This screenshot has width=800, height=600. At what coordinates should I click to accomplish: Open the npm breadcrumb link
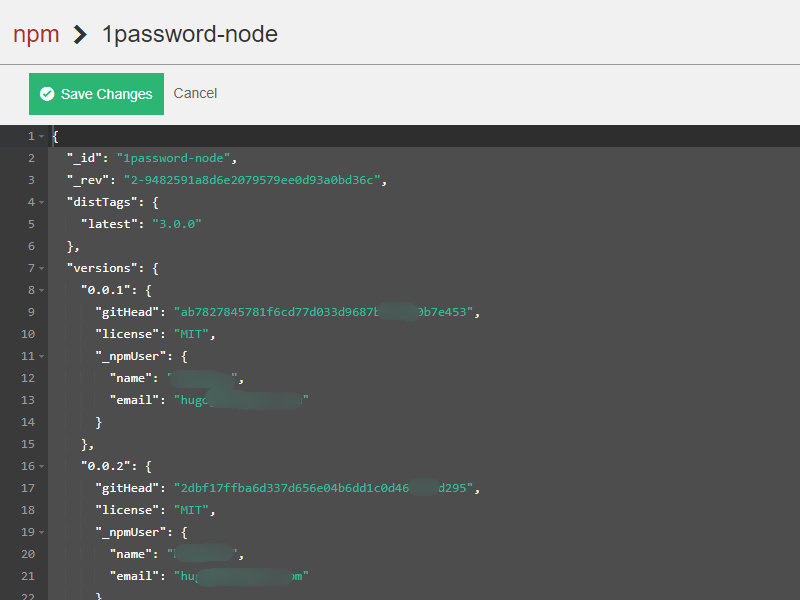(x=36, y=34)
